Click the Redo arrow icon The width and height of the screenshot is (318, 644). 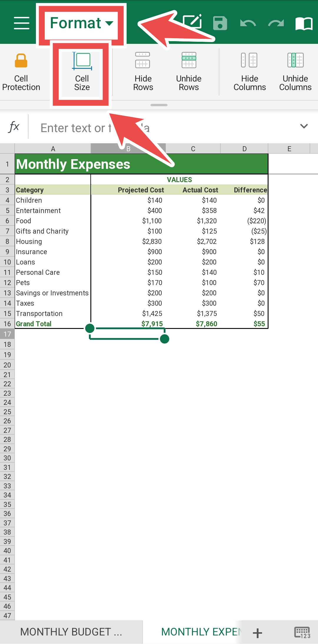[276, 23]
